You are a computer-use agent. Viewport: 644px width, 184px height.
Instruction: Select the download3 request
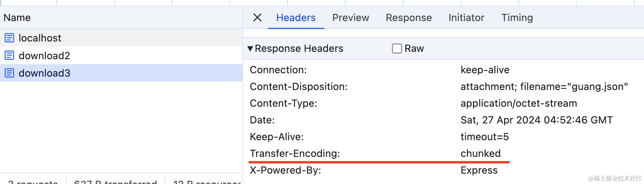point(44,73)
